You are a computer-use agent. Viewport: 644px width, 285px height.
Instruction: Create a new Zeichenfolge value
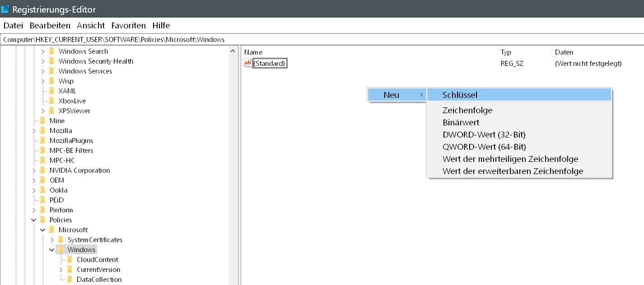[x=467, y=110]
